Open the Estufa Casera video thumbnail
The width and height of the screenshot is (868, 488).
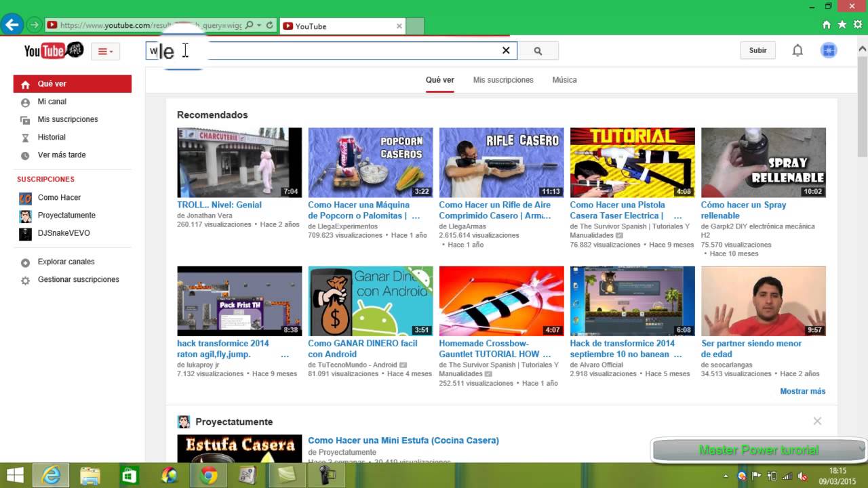(239, 449)
